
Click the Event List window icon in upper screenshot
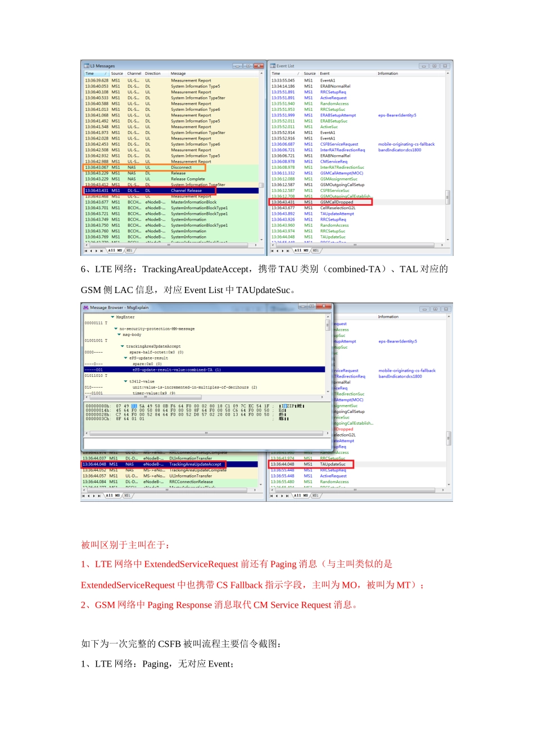click(273, 66)
